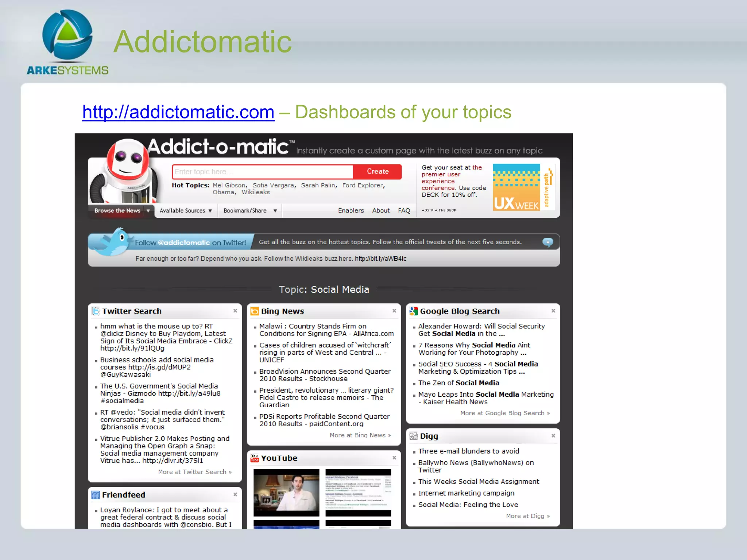Viewport: 747px width, 560px height.
Task: Open More at Bing News link
Action: click(x=360, y=435)
